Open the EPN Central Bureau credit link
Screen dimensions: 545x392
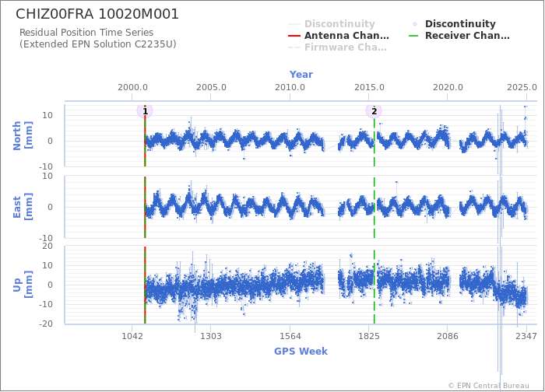(x=489, y=386)
